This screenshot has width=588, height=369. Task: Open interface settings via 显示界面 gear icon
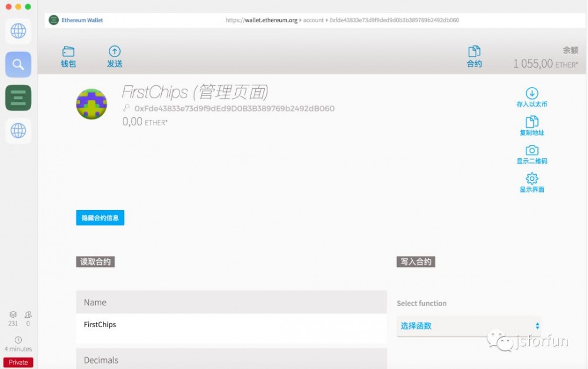click(532, 182)
